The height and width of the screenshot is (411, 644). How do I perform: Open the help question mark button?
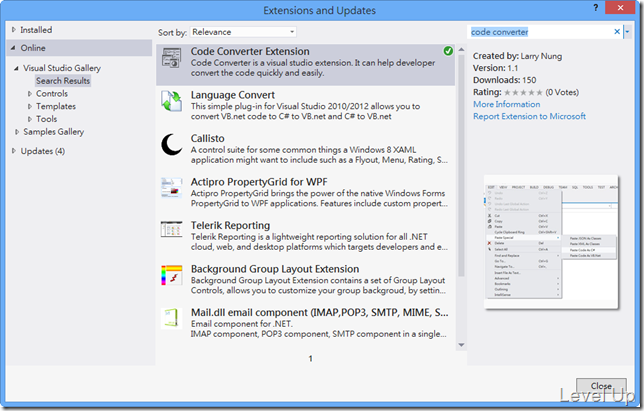point(596,8)
